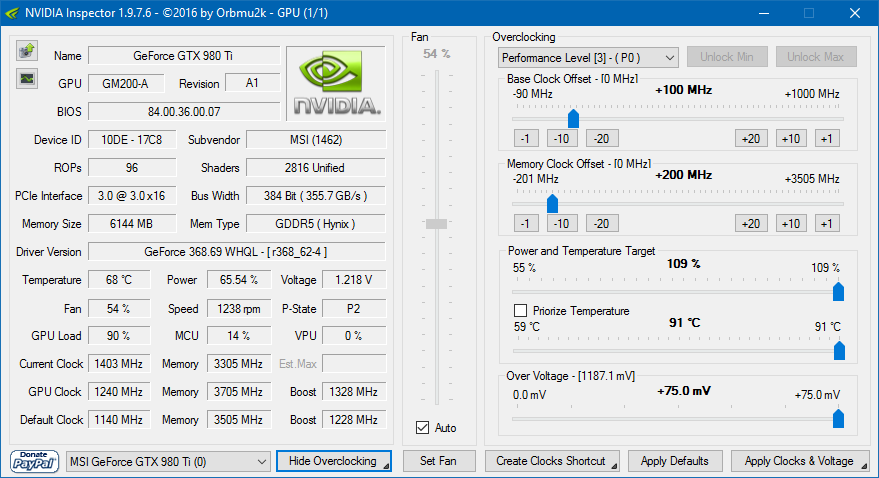Screen dimensions: 879x478
Task: Click the empty Est.Max field
Action: [354, 364]
